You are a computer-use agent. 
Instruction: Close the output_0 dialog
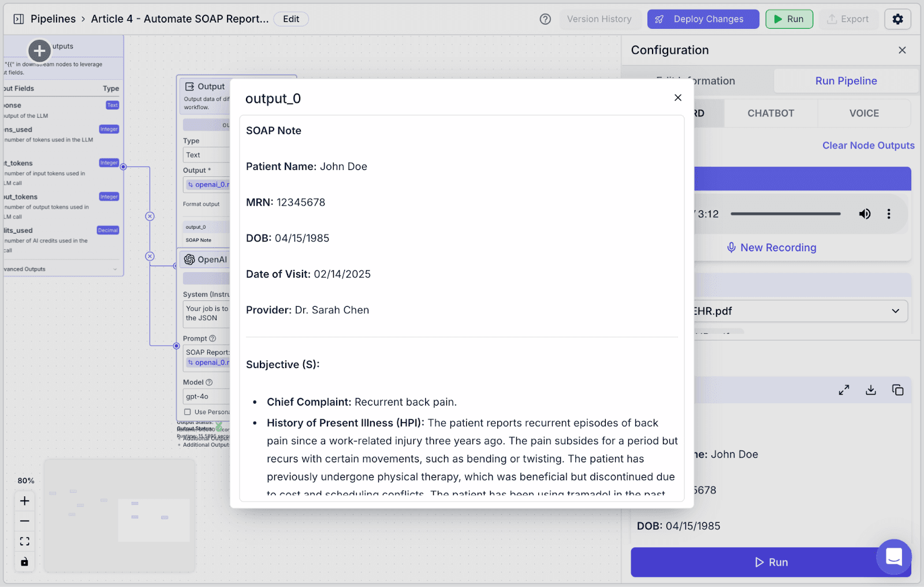678,98
